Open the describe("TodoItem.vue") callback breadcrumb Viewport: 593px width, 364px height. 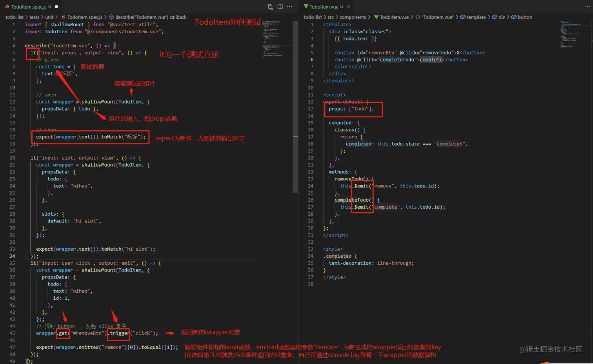click(x=148, y=17)
